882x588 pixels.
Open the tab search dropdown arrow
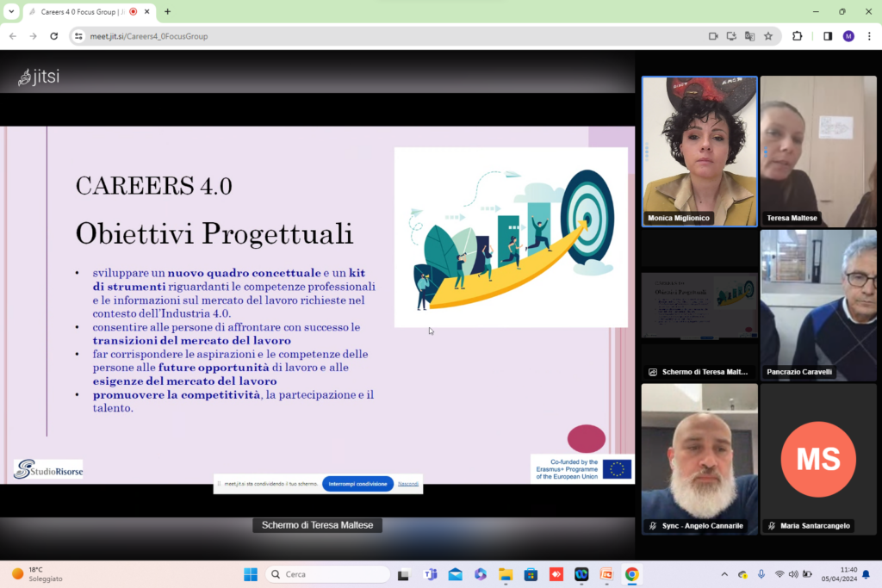coord(11,11)
